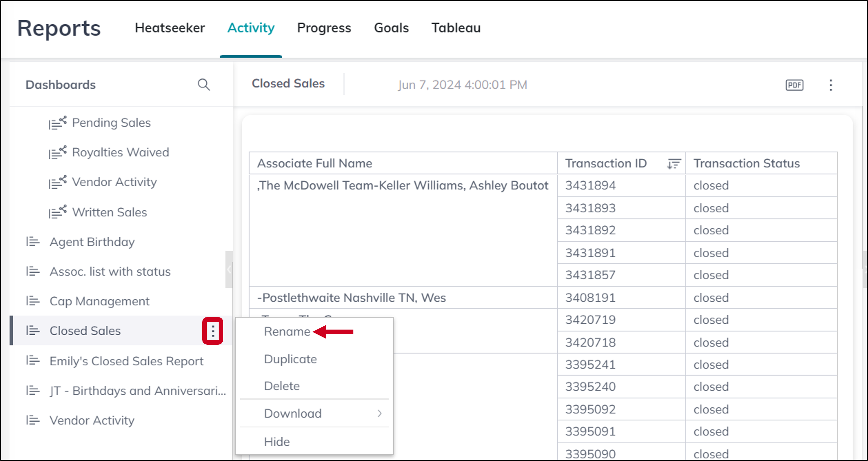Click the Vendor Activity dashboard icon

click(33, 420)
